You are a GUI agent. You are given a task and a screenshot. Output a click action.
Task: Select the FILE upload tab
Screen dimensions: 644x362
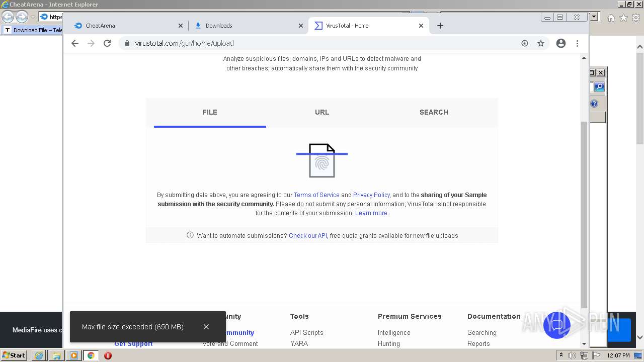click(210, 112)
